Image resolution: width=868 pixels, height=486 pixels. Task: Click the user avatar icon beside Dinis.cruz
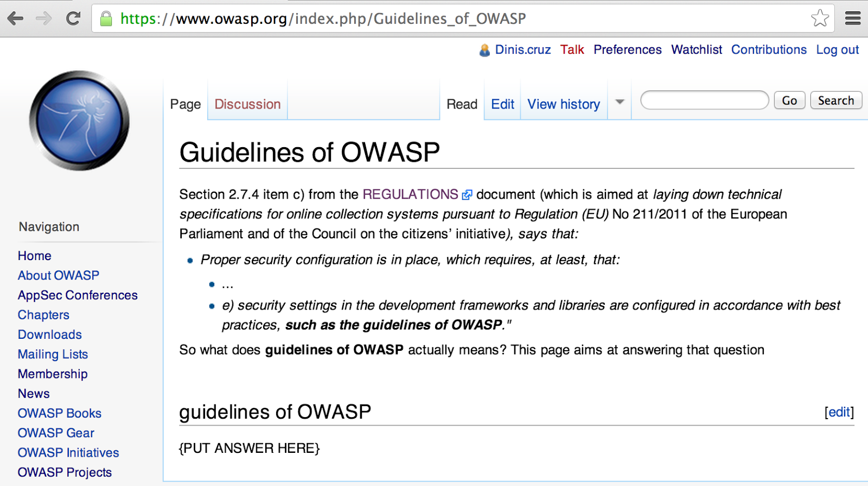pos(484,50)
